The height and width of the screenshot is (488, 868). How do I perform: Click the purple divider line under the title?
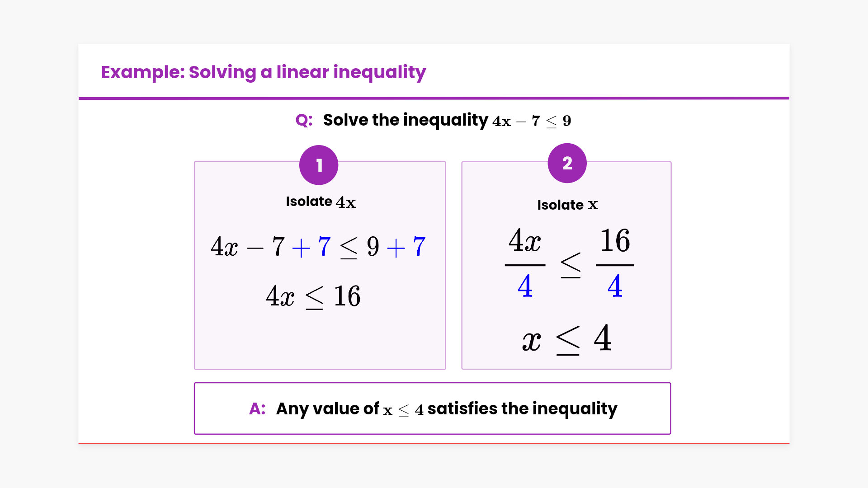[x=434, y=98]
